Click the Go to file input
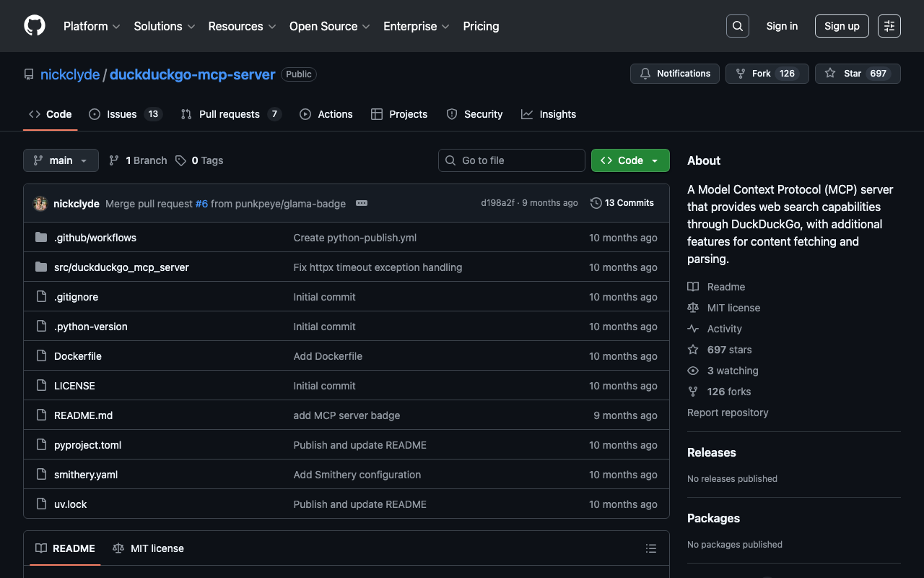The width and height of the screenshot is (924, 578). (512, 160)
